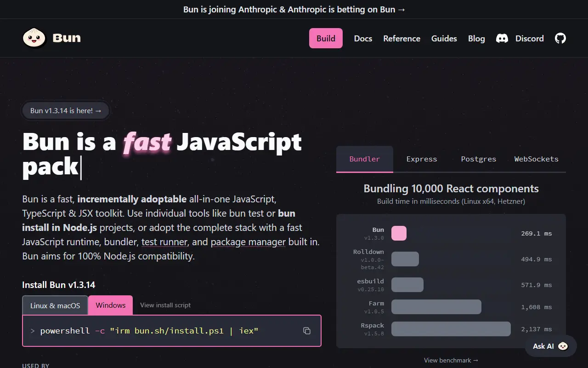This screenshot has width=588, height=368.
Task: Click the Install Bun v1.3.14 heading
Action: pos(59,285)
